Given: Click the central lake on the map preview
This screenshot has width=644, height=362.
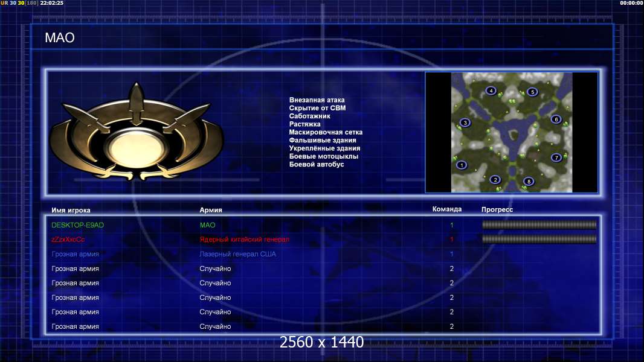Looking at the screenshot, I should 512,135.
